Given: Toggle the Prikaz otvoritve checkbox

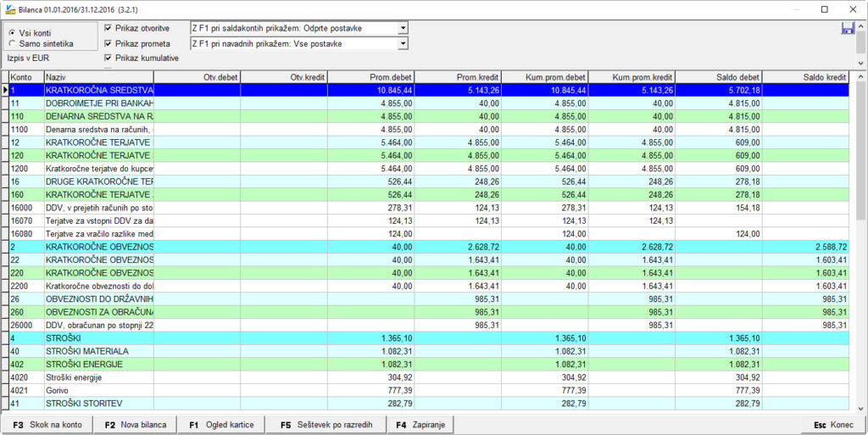Looking at the screenshot, I should (x=108, y=28).
